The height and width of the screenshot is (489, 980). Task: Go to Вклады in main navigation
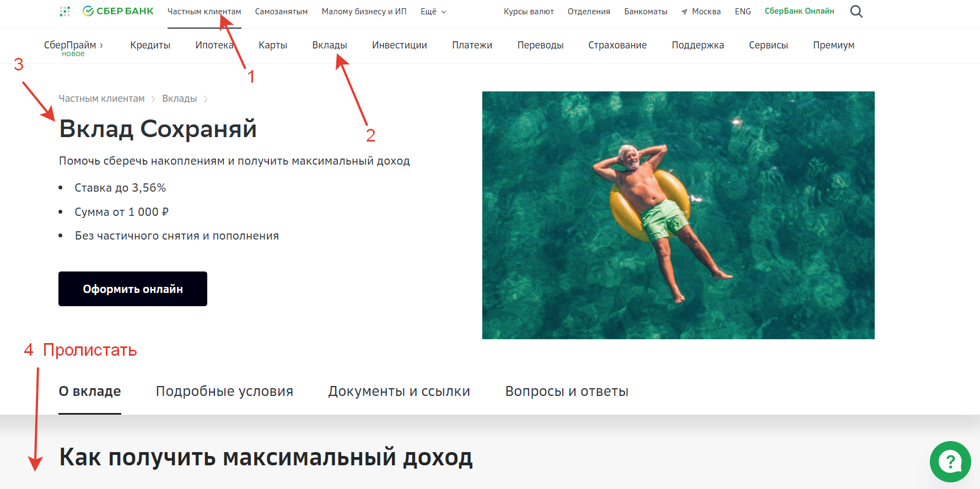point(329,45)
